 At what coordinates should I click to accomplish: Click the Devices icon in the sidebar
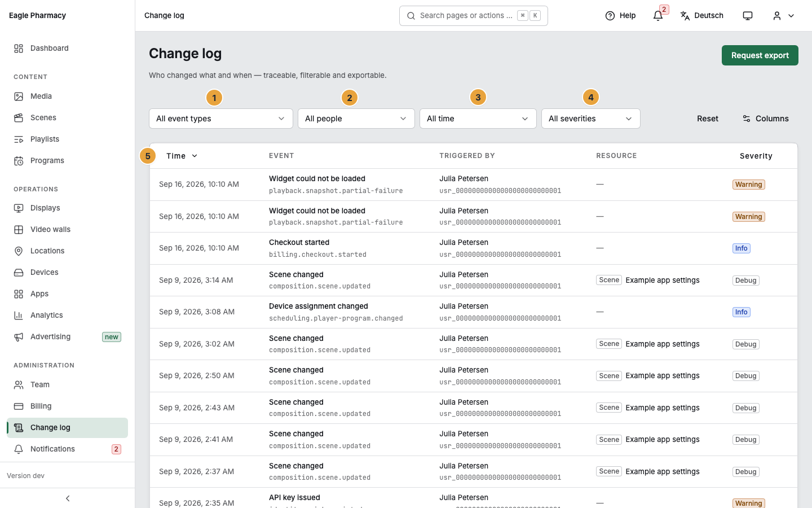(19, 273)
